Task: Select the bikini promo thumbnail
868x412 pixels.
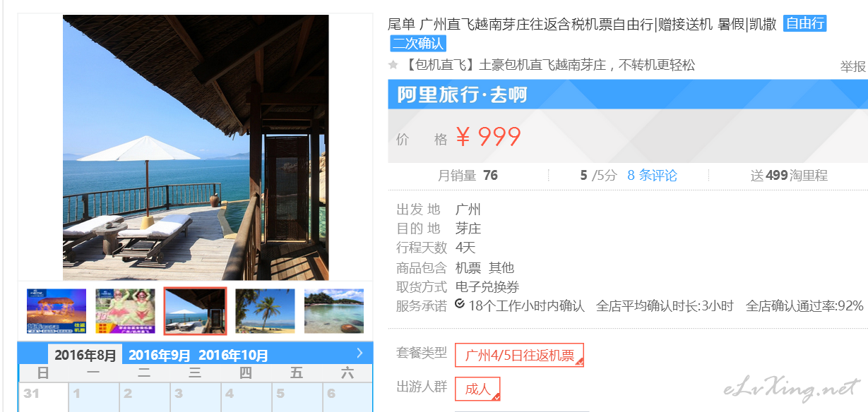Action: coord(126,311)
